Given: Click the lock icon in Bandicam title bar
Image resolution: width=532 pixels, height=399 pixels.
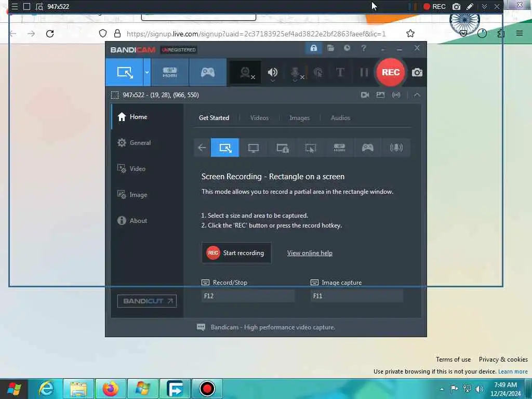Looking at the screenshot, I should 313,48.
